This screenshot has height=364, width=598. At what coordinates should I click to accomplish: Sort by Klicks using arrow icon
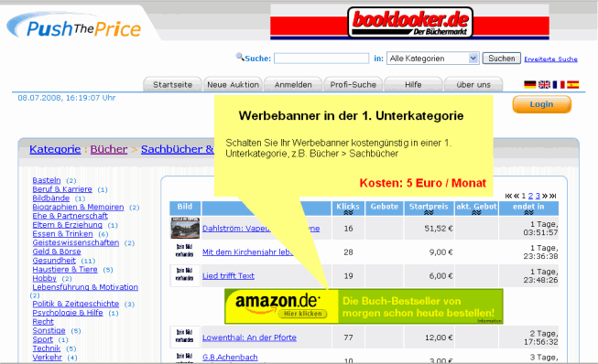(x=348, y=213)
